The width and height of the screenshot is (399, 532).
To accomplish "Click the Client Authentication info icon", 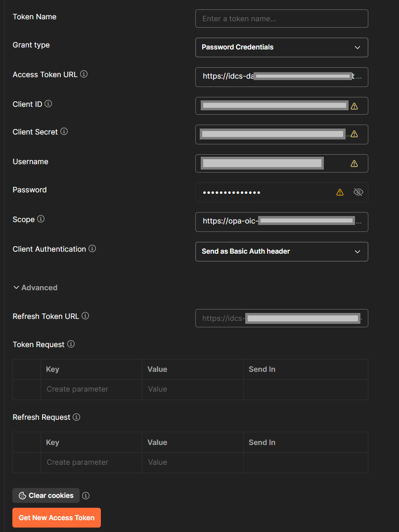I will tap(92, 249).
